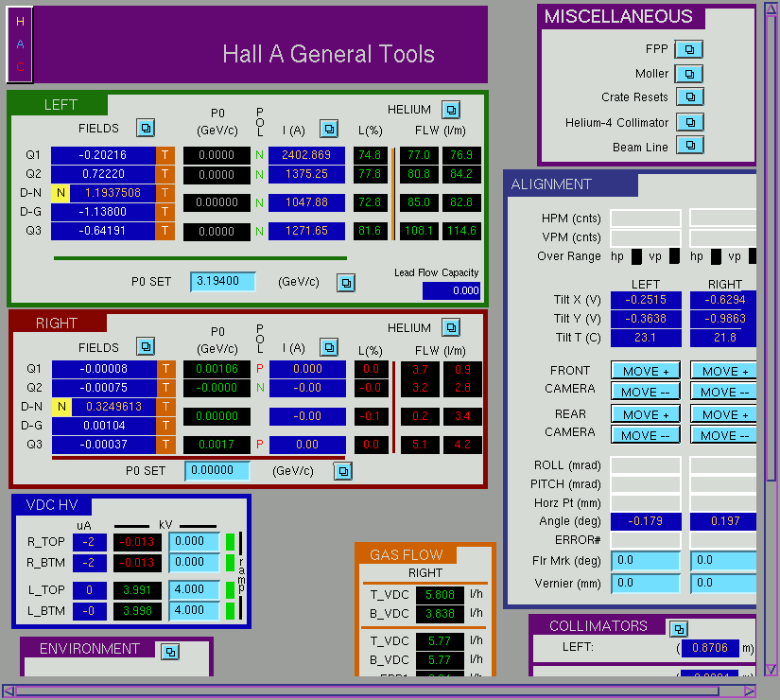780x700 pixels.
Task: Click R_BTM kV setpoint field
Action: (194, 563)
